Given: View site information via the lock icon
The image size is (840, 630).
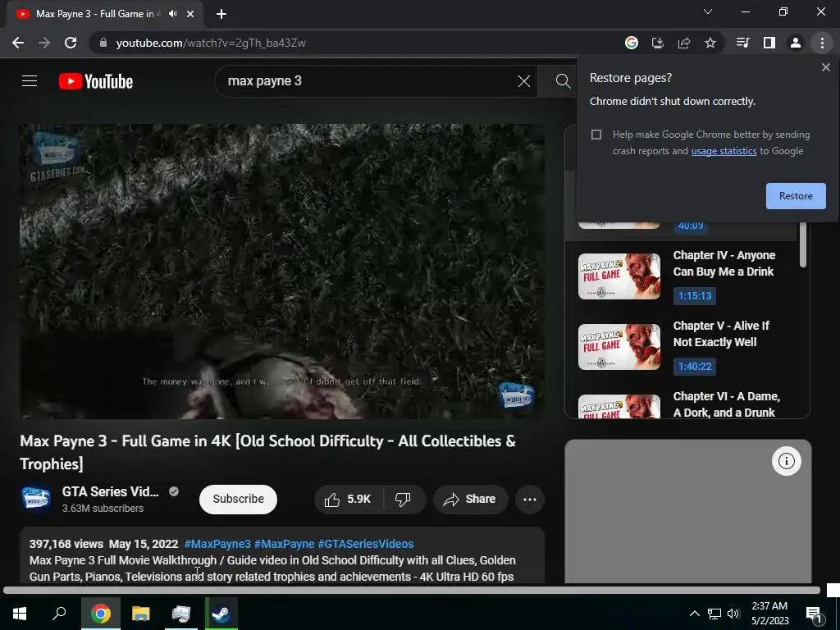Looking at the screenshot, I should coord(103,43).
